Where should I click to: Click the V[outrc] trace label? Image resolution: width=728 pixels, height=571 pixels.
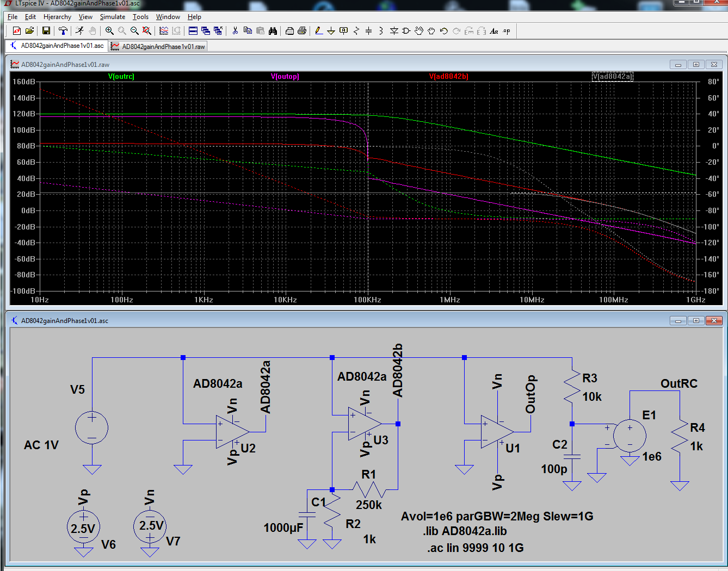click(121, 76)
